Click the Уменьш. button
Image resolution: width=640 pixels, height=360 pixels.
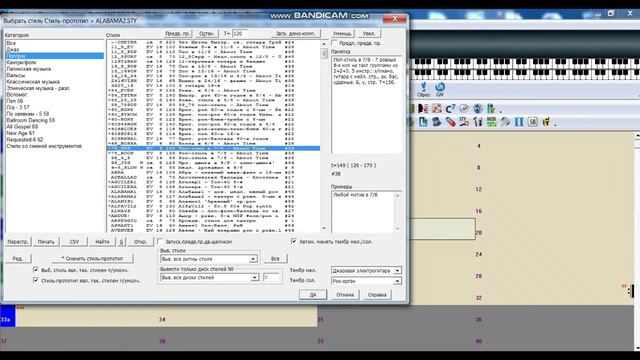342,33
